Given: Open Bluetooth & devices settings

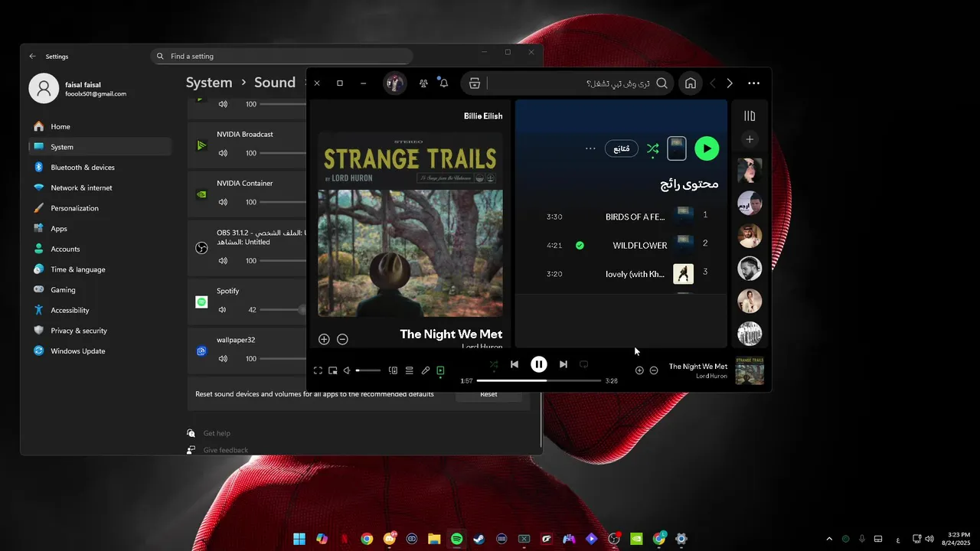Looking at the screenshot, I should (x=100, y=167).
